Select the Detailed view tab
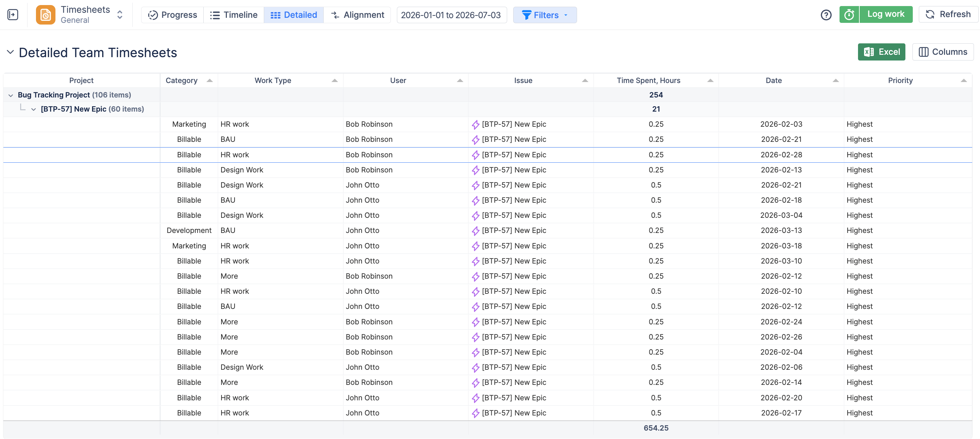This screenshot has height=439, width=980. click(x=294, y=15)
